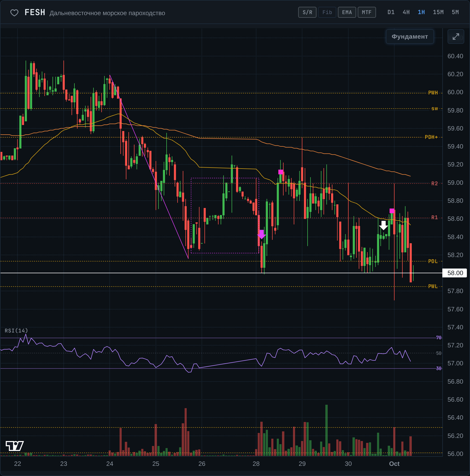Screen dimensions: 470x476
Task: Click the SW level label
Action: point(434,109)
